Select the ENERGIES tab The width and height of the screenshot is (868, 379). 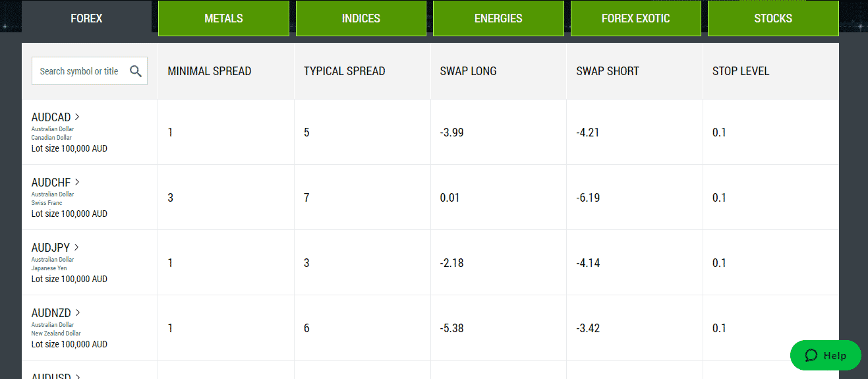pyautogui.click(x=498, y=18)
